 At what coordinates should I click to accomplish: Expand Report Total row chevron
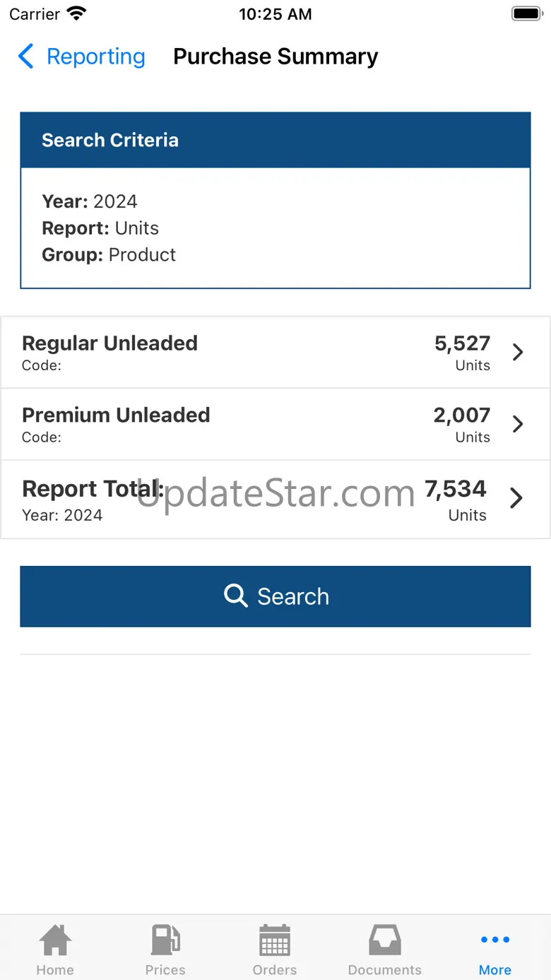click(x=517, y=497)
